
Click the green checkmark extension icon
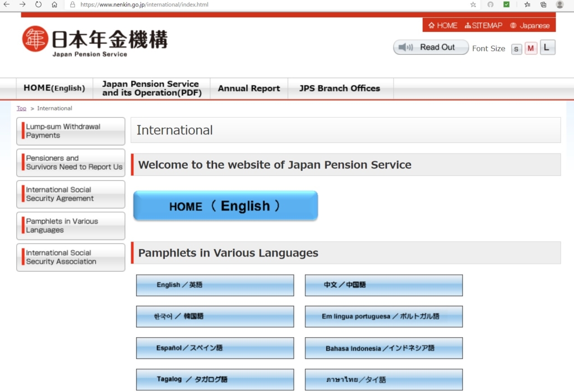pos(506,4)
